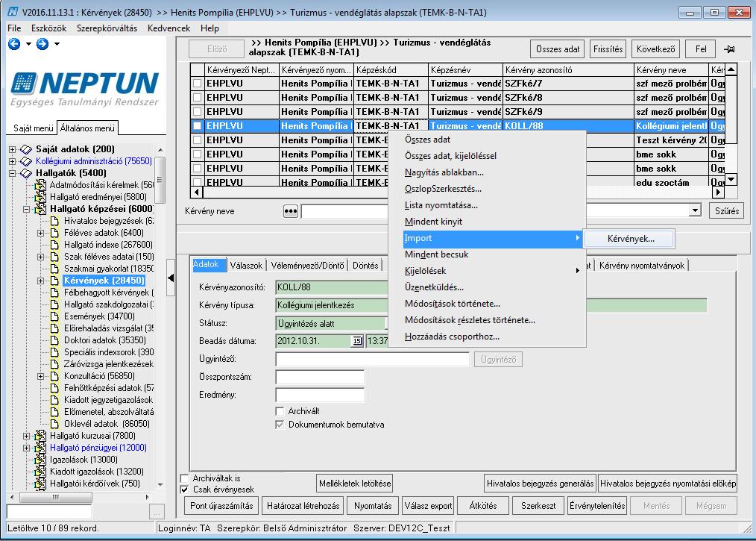Tick the checkbox for the KOLL/88 row
Viewport: 756px width, 541px height.
197,126
